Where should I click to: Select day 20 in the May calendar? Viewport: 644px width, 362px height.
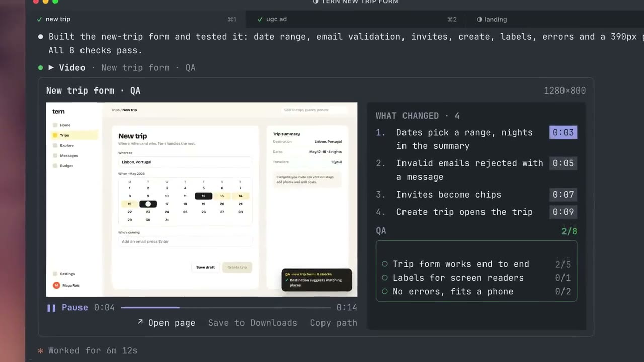(222, 204)
